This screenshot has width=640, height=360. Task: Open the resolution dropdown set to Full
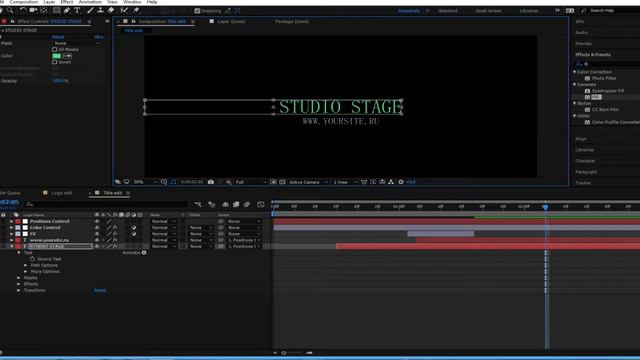click(251, 182)
